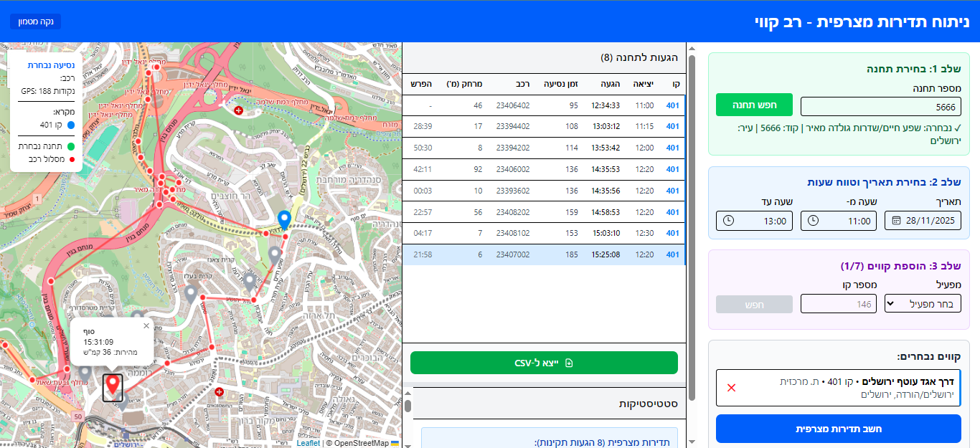Export arrivals with ייצא ל-CSV button
Image resolution: width=980 pixels, height=448 pixels.
pyautogui.click(x=543, y=363)
